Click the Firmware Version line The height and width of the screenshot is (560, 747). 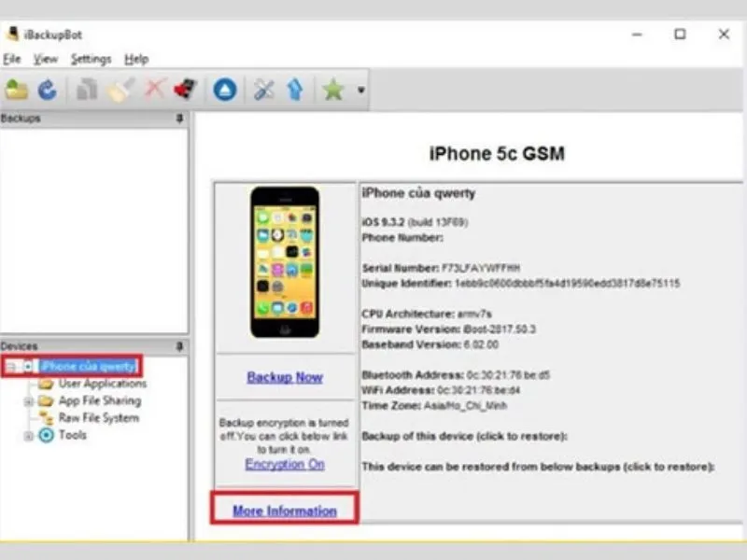point(449,329)
